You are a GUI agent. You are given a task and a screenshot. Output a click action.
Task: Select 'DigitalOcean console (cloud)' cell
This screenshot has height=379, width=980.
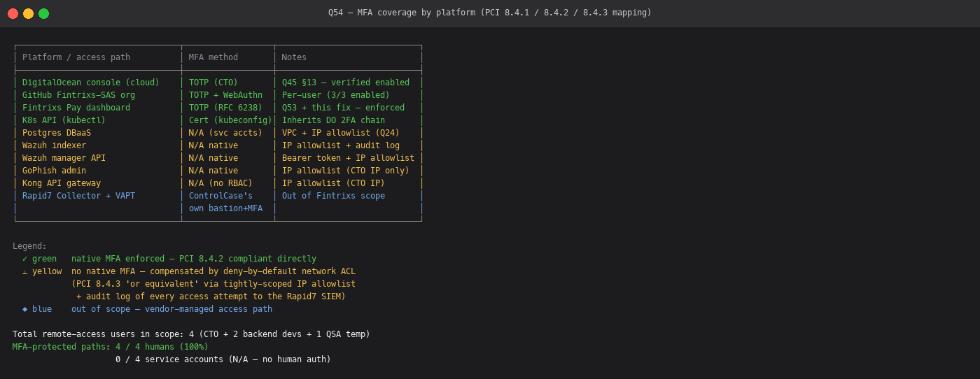(91, 83)
